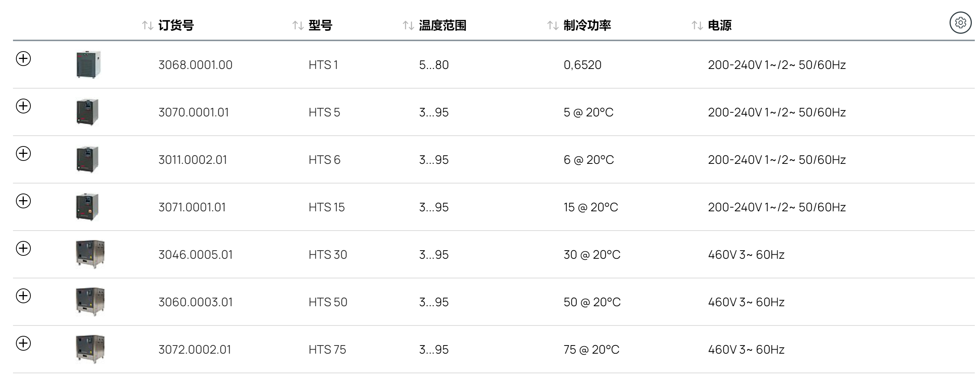Screen dimensions: 980x377
Task: Open the table settings gear icon
Action: click(x=960, y=23)
